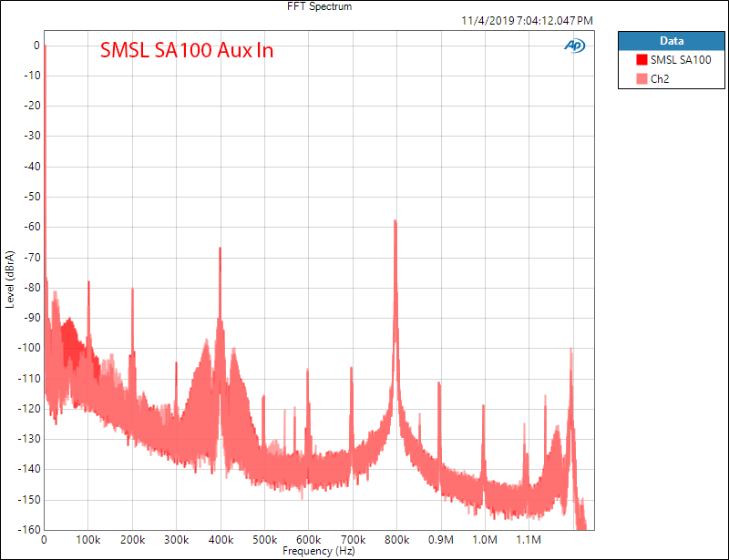Click the -160 level axis label
This screenshot has height=560, width=729.
[29, 529]
